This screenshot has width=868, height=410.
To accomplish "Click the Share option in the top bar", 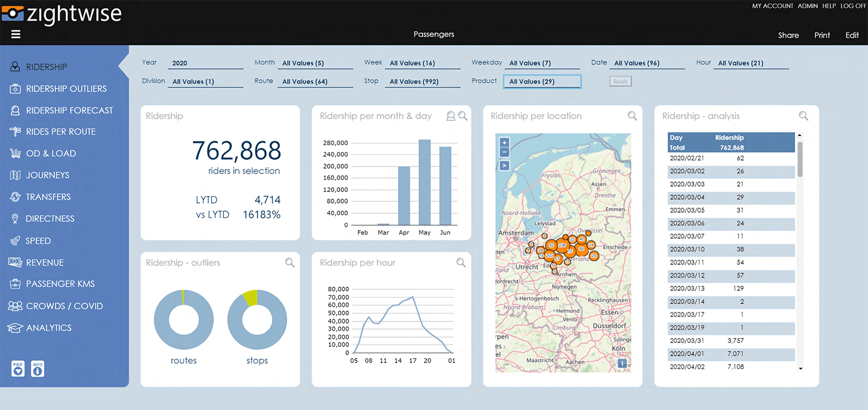I will click(x=788, y=35).
